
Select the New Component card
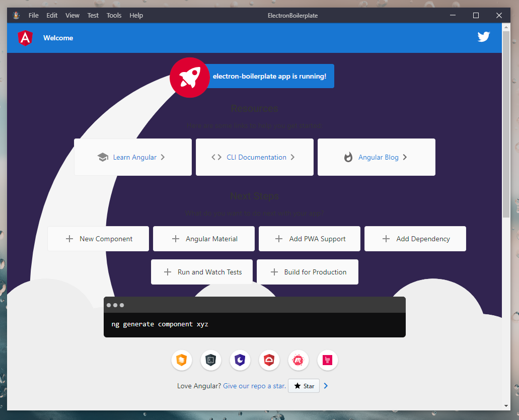(x=98, y=239)
